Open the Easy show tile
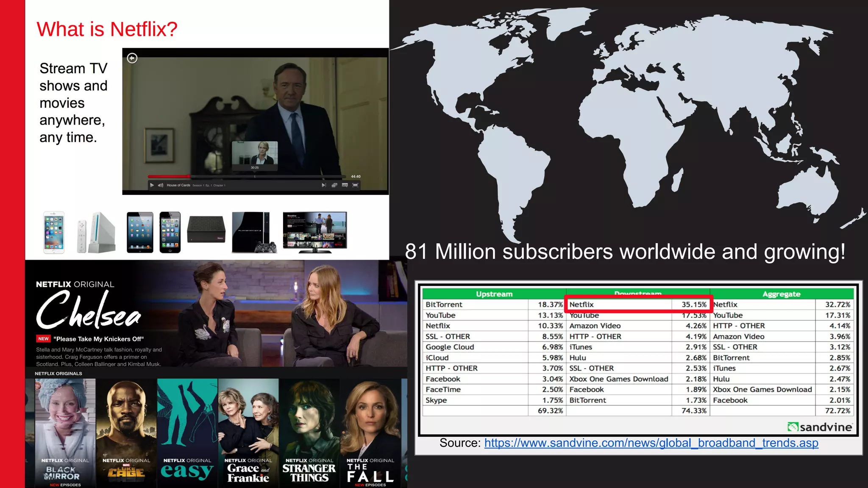The image size is (868, 488). 187,432
